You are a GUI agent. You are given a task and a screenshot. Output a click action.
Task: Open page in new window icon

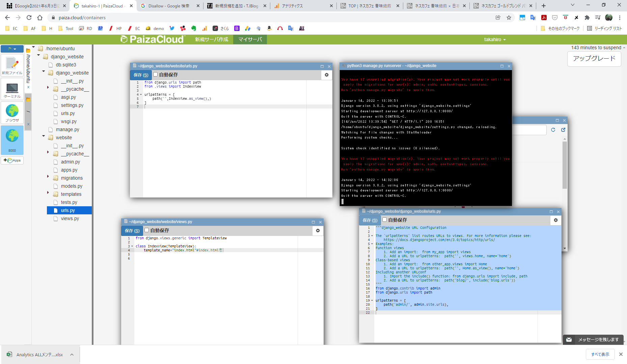coord(563,130)
